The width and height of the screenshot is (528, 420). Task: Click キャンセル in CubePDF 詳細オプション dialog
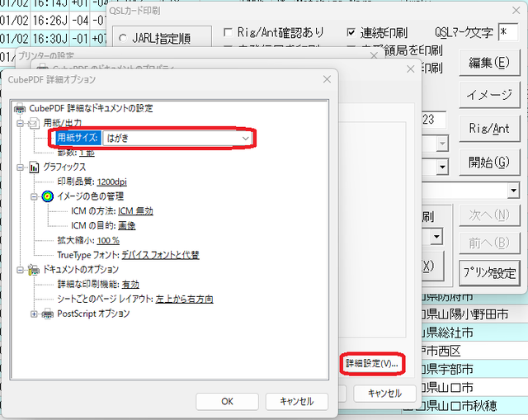point(297,402)
